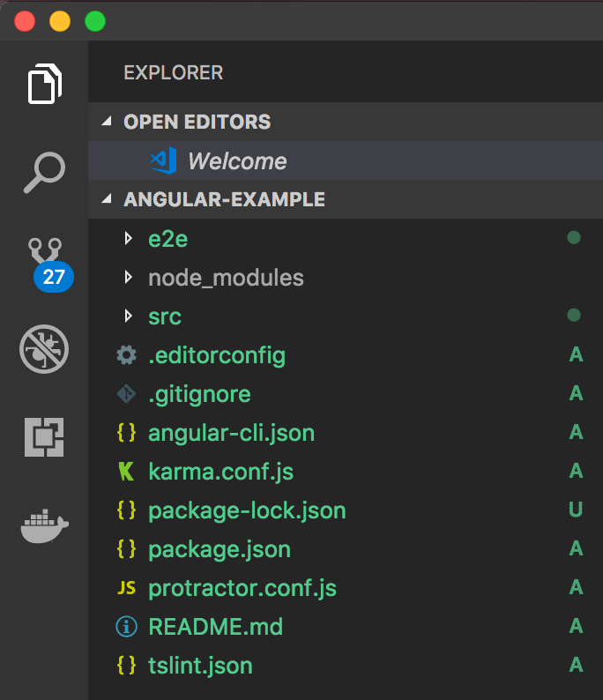Click the Karma K icon
The image size is (603, 700).
126,472
